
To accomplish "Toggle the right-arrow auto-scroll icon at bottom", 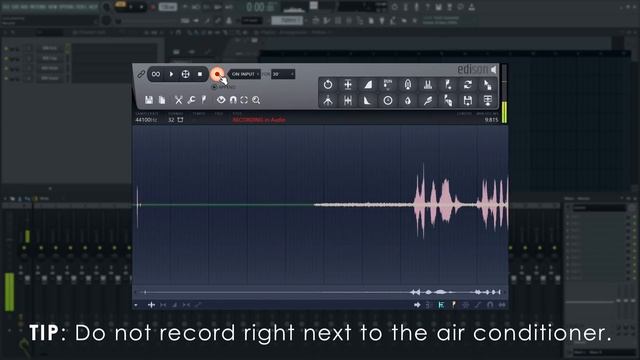I will pyautogui.click(x=417, y=305).
